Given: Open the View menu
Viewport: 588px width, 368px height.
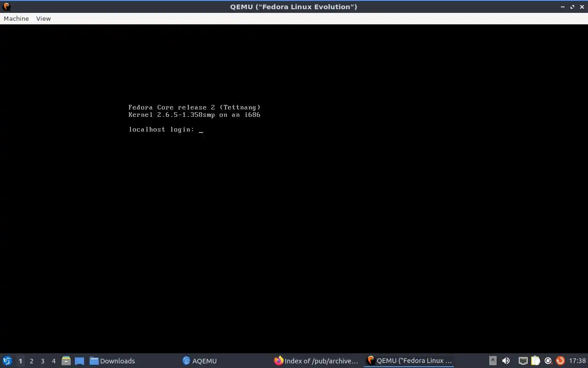Looking at the screenshot, I should 43,18.
